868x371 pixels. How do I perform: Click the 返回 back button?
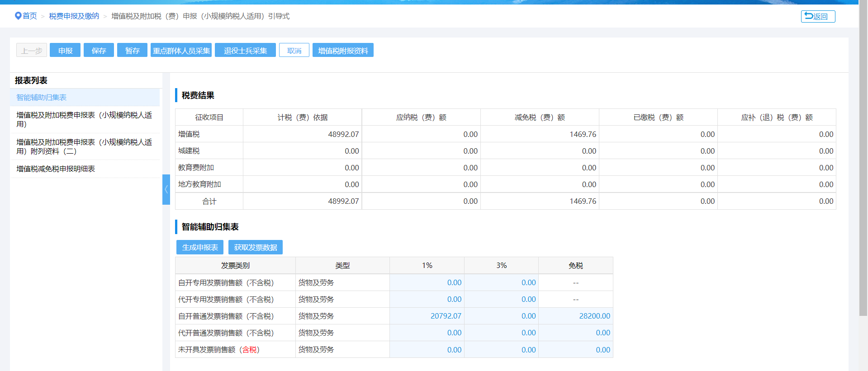[818, 16]
